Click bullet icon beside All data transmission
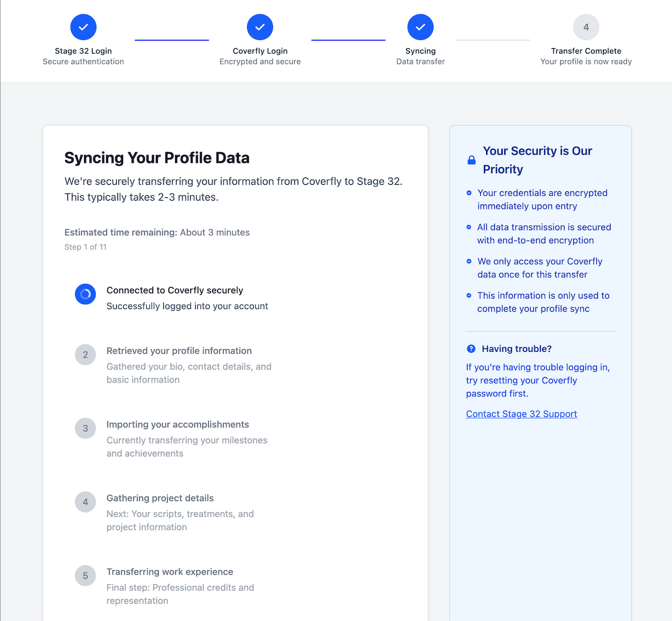 [x=469, y=227]
